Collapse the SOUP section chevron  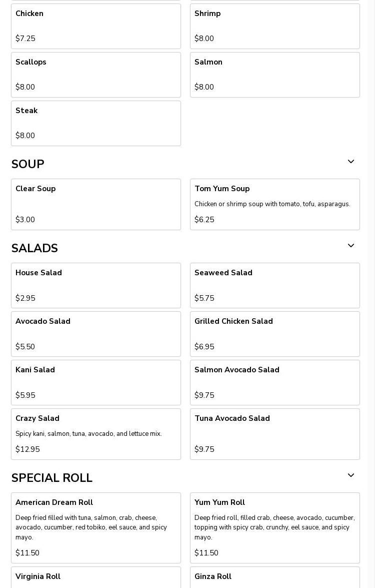350,162
